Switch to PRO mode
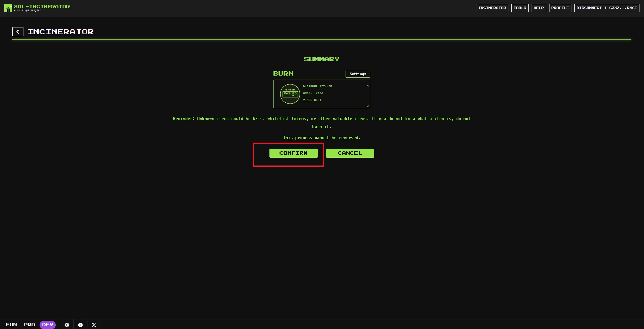The width and height of the screenshot is (644, 329). click(x=29, y=324)
